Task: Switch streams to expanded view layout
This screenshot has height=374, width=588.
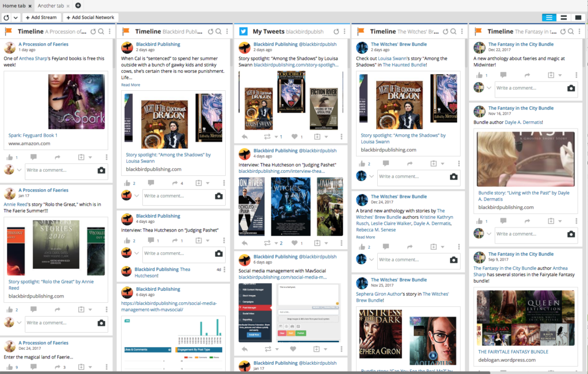Action: tap(563, 17)
